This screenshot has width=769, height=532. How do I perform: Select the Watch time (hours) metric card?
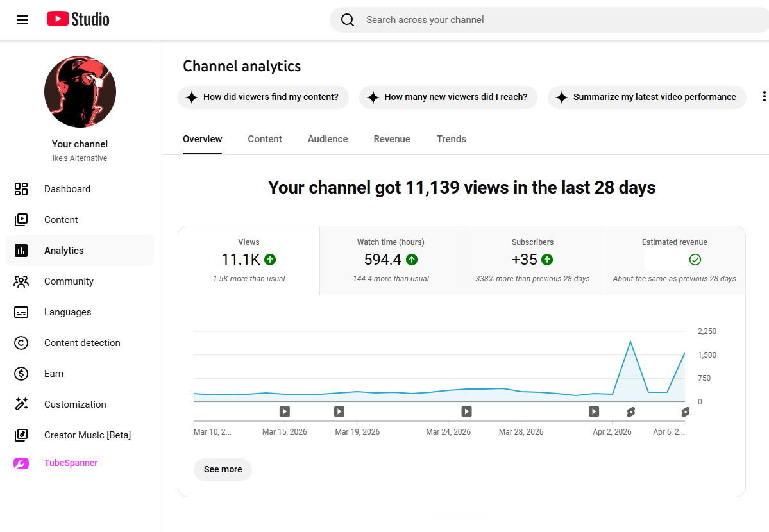click(391, 261)
